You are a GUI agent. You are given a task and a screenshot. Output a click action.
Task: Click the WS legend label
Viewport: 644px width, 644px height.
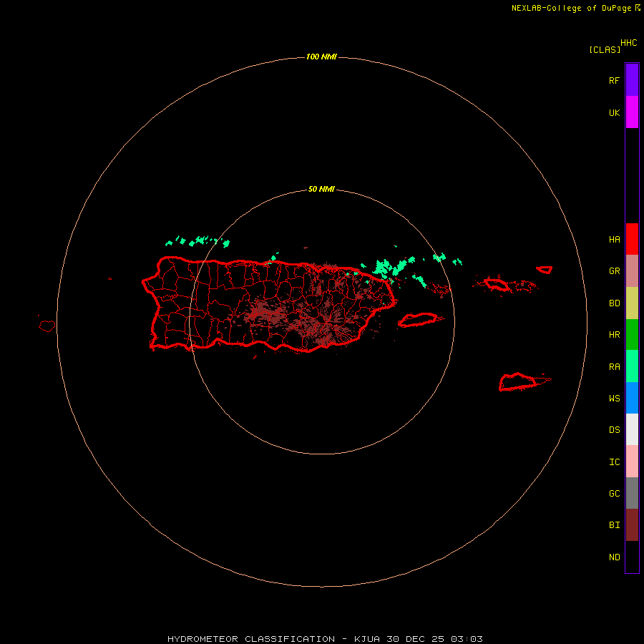615,399
